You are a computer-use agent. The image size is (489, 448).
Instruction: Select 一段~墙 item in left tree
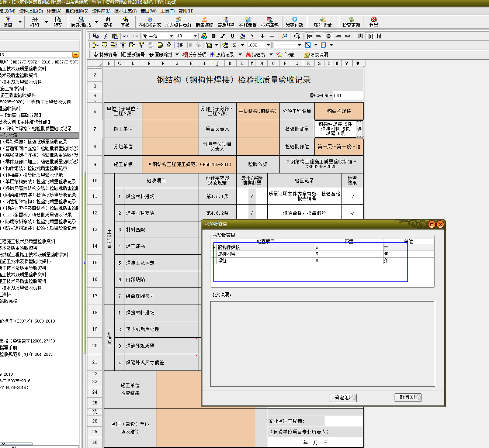pos(39,135)
